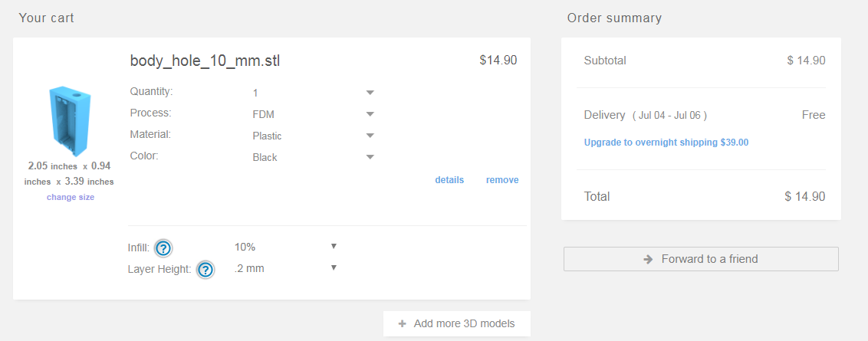Image resolution: width=868 pixels, height=341 pixels.
Task: Click the Forward to a friend button
Action: pos(701,259)
